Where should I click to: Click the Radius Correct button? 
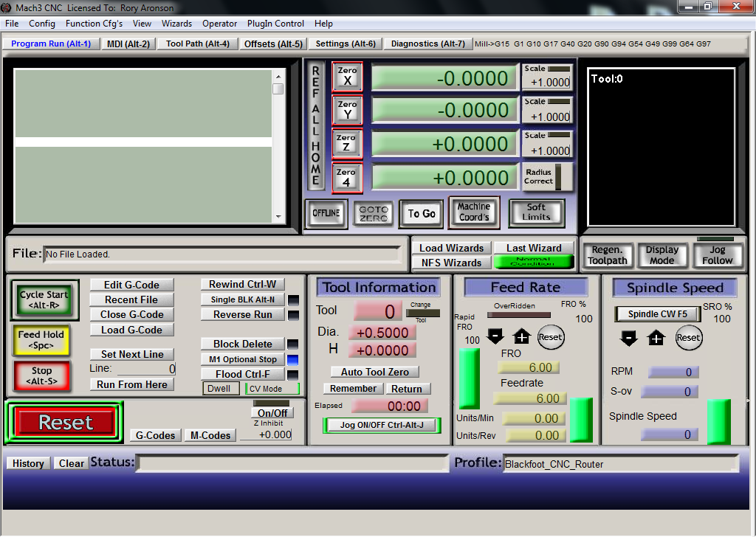point(547,177)
